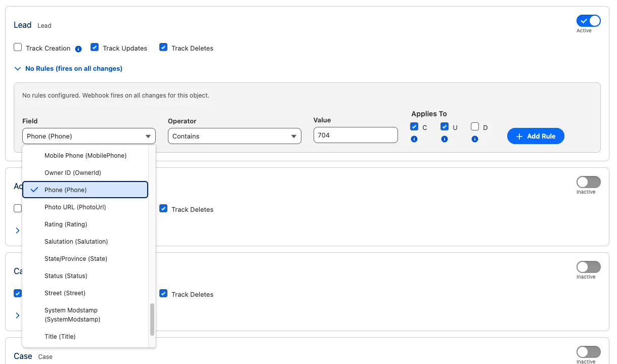Select Salutation (Salutation) option
This screenshot has height=364, width=617.
(85, 242)
